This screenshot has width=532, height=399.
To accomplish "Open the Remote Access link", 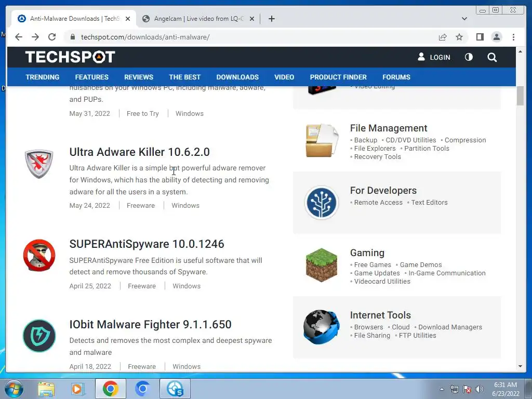I will click(x=378, y=203).
